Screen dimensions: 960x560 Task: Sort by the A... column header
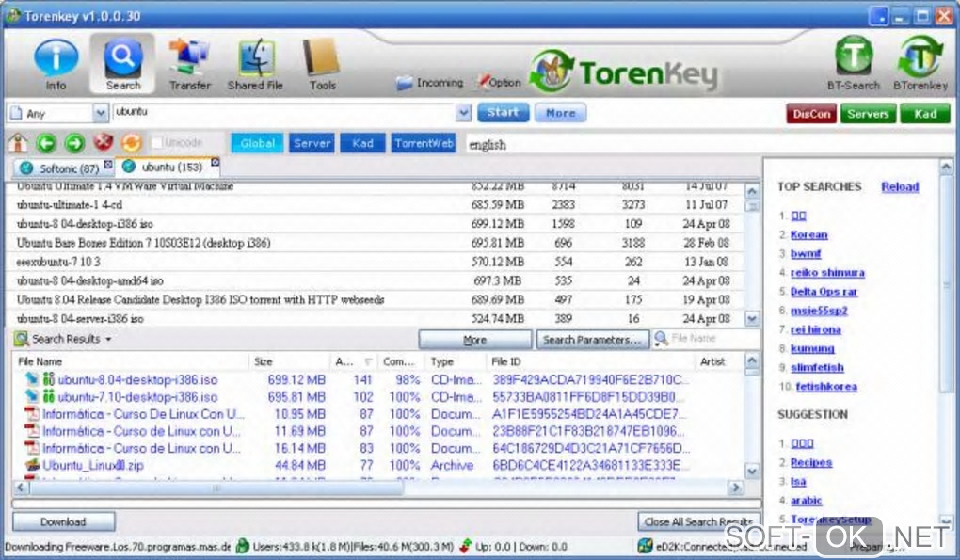tap(353, 361)
